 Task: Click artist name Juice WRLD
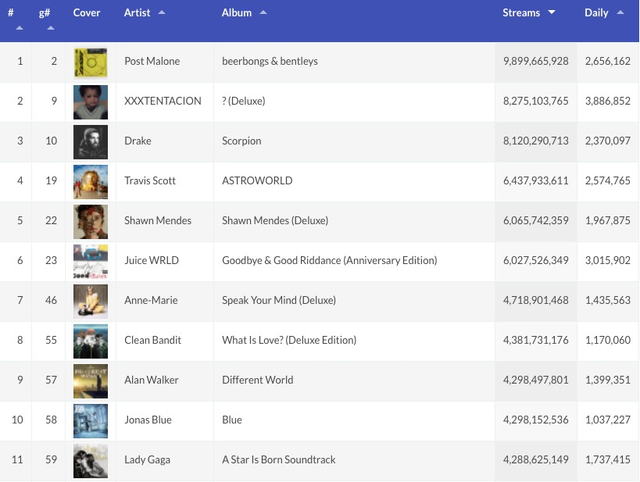pyautogui.click(x=151, y=260)
